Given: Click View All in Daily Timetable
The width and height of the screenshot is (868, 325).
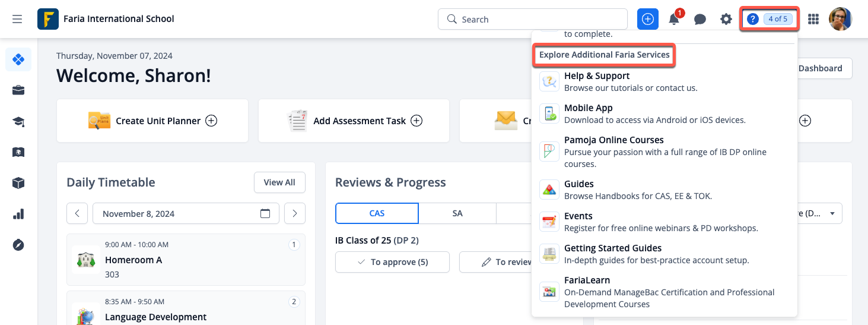Looking at the screenshot, I should click(279, 182).
